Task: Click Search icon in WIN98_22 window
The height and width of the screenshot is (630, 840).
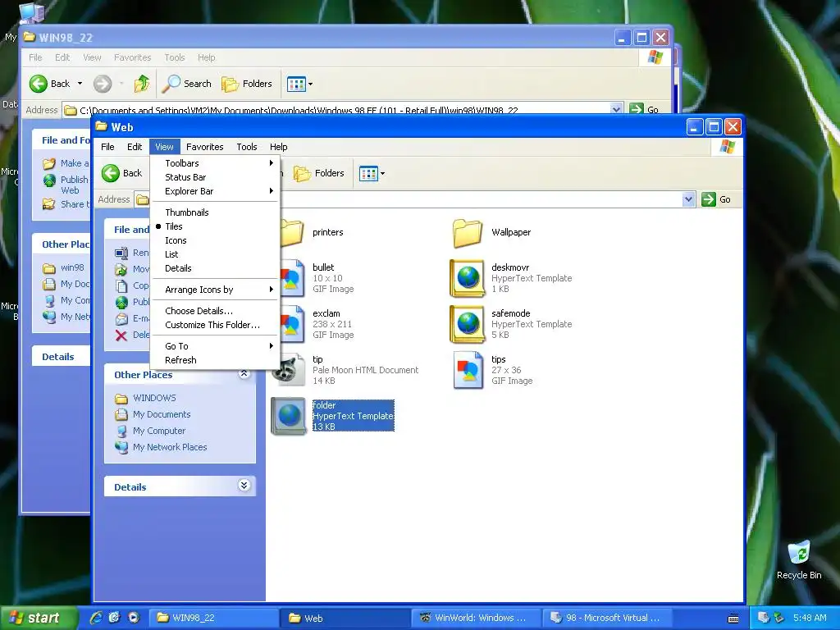Action: click(171, 84)
